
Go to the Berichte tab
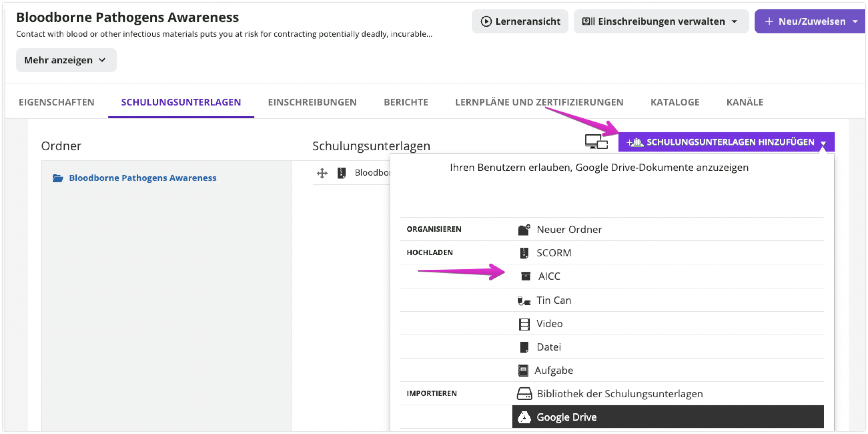click(406, 102)
